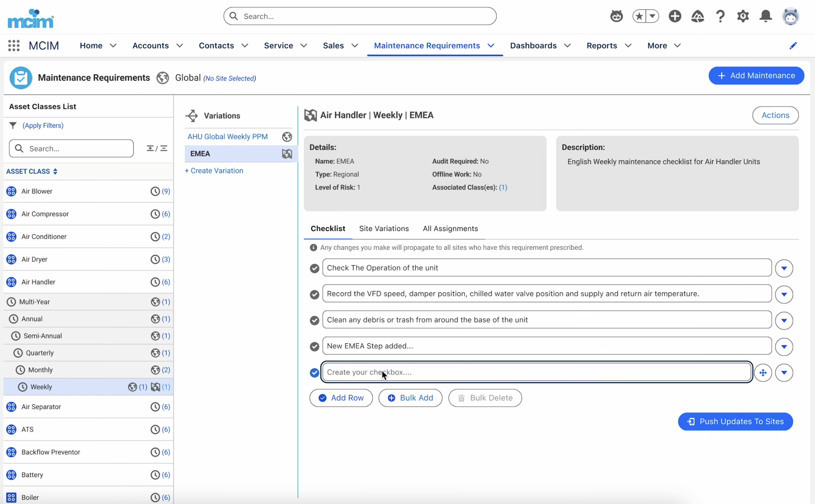Viewport: 815px width, 504px height.
Task: Click the Add Maintenance button
Action: pos(756,76)
